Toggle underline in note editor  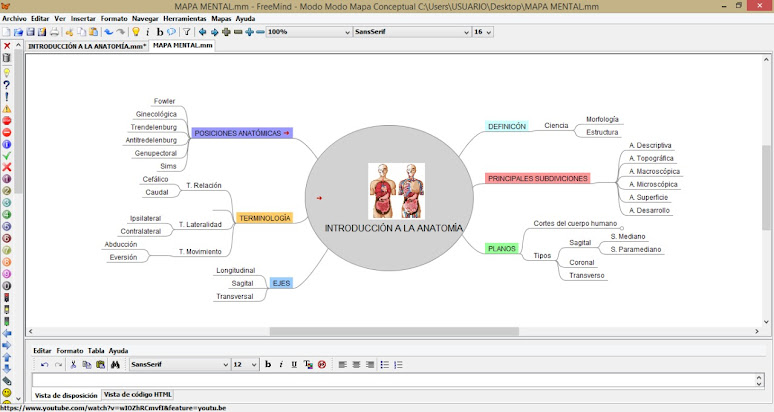click(294, 365)
